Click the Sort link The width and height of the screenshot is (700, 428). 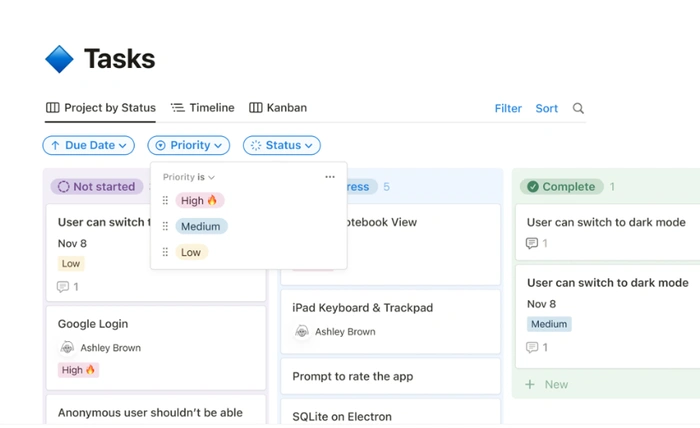click(x=546, y=108)
